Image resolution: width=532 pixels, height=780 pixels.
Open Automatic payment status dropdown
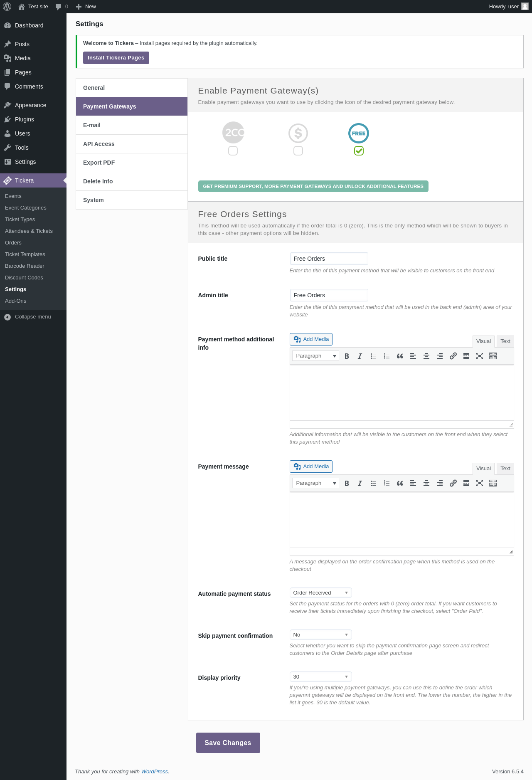(320, 593)
